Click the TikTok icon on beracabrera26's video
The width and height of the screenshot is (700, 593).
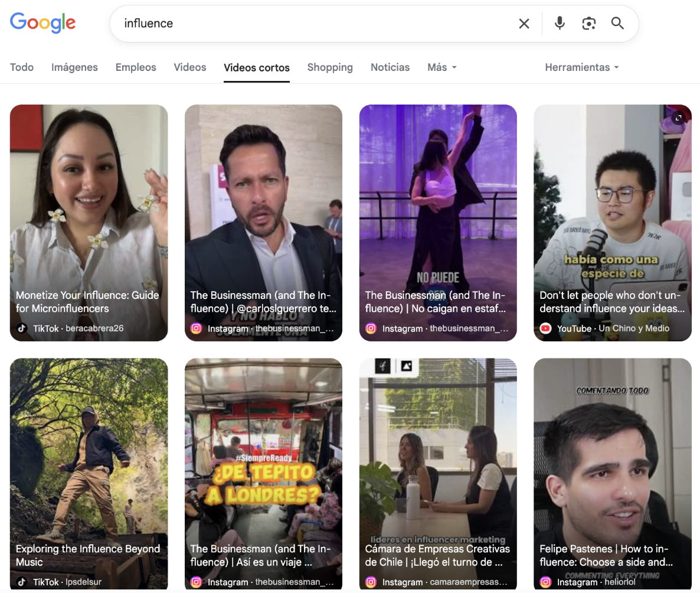coord(22,328)
